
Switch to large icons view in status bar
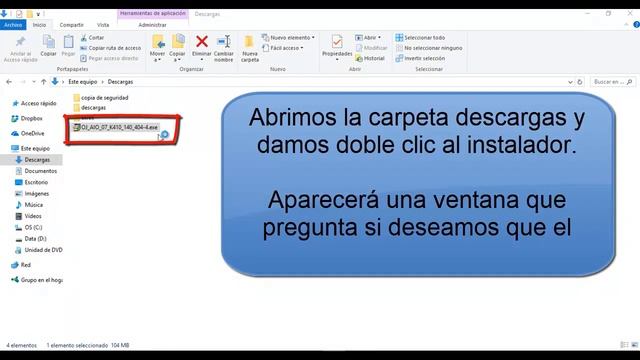coord(634,345)
